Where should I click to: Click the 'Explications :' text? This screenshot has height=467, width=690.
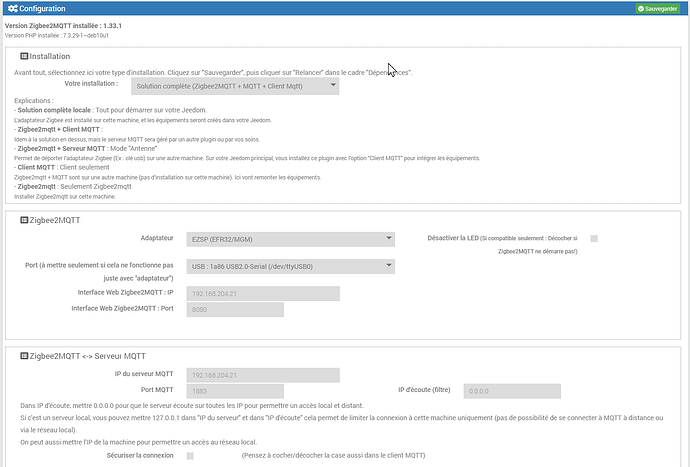[34, 100]
